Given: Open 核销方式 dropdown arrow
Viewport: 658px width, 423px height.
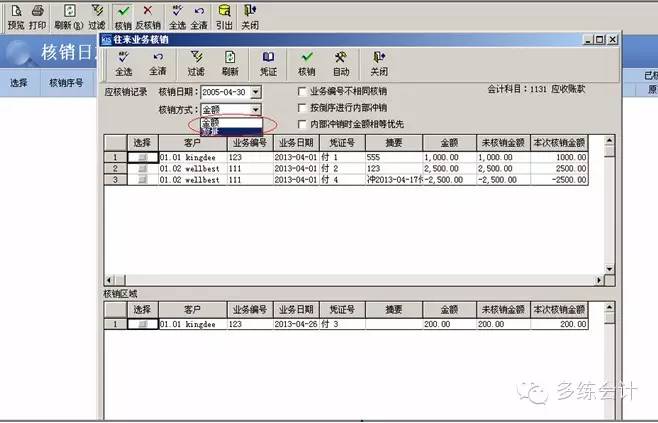Looking at the screenshot, I should (256, 110).
